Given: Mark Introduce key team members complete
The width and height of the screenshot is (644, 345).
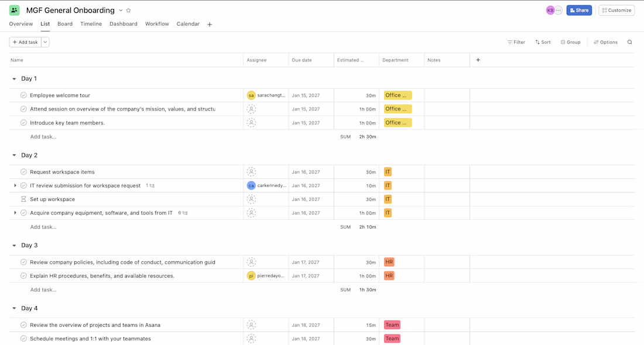Looking at the screenshot, I should click(x=23, y=123).
